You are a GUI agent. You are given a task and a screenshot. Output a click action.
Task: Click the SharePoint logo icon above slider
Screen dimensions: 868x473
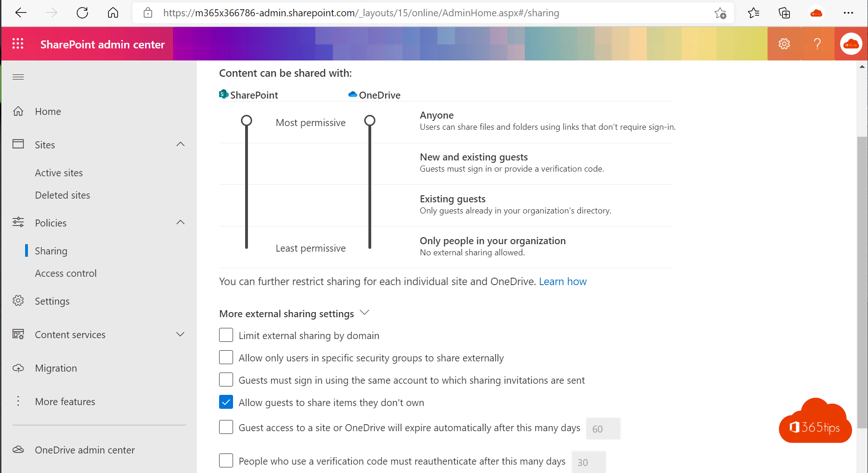224,94
